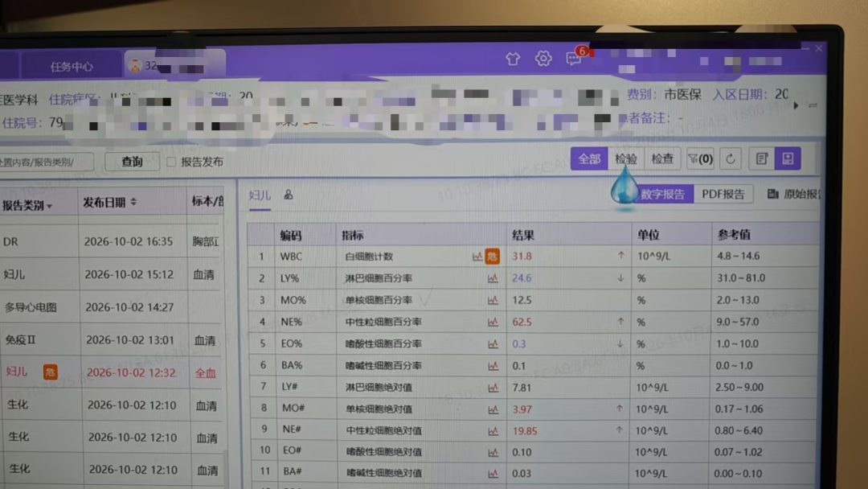Toggle the 报告发布 checkbox
868x489 pixels.
click(171, 162)
